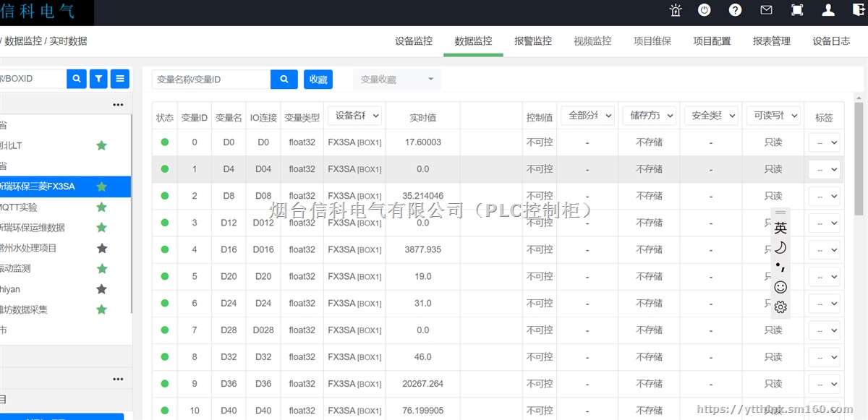This screenshot has height=420, width=868.
Task: Select the zhiyan project
Action: tap(10, 289)
